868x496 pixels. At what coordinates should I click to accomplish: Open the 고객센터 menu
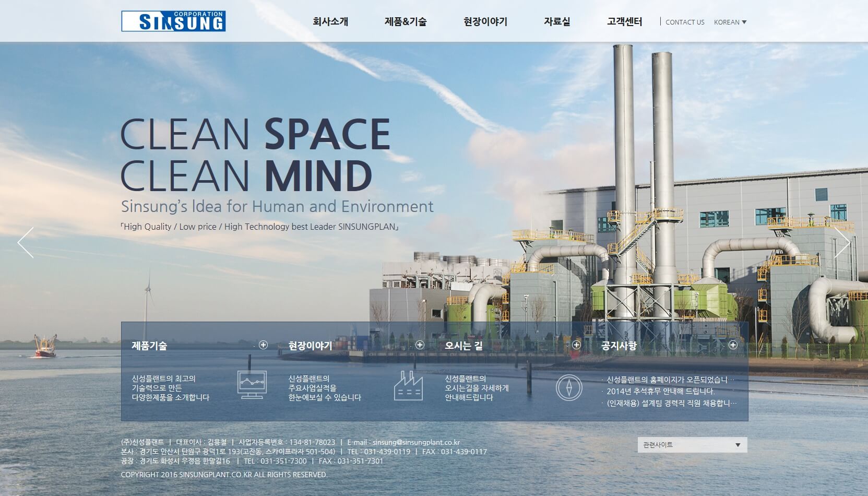point(624,22)
